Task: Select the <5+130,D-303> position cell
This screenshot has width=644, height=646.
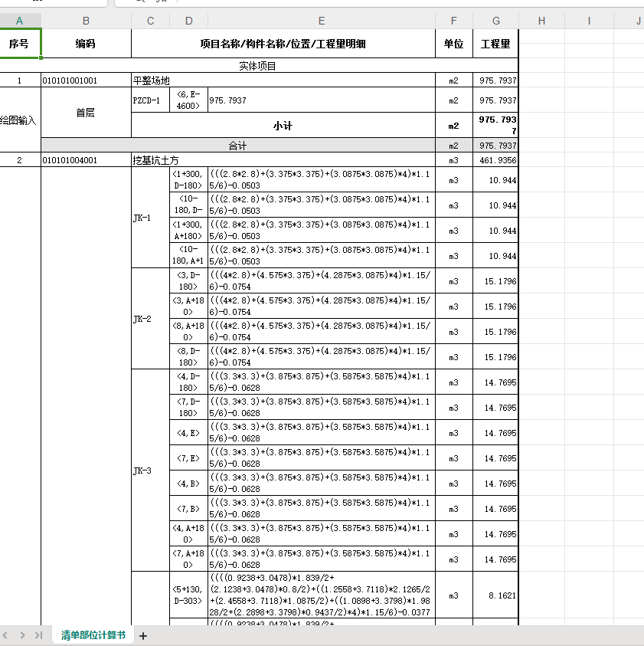Action: [x=188, y=595]
